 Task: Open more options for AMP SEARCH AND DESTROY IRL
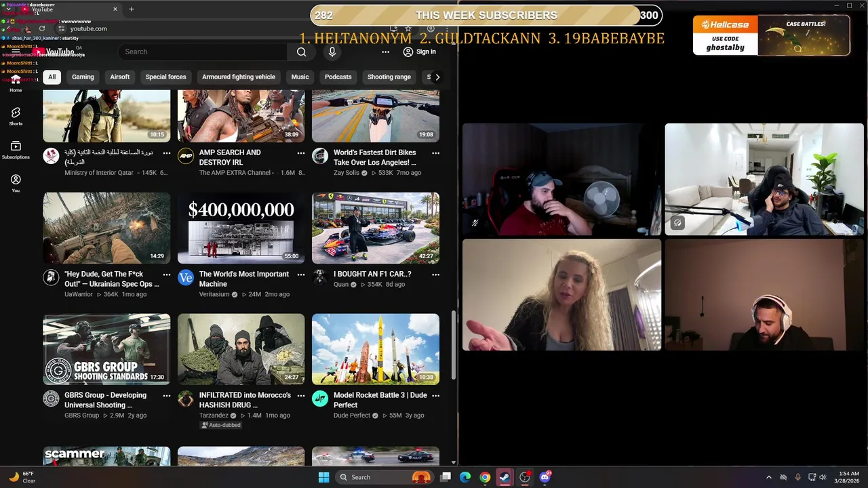[x=301, y=153]
